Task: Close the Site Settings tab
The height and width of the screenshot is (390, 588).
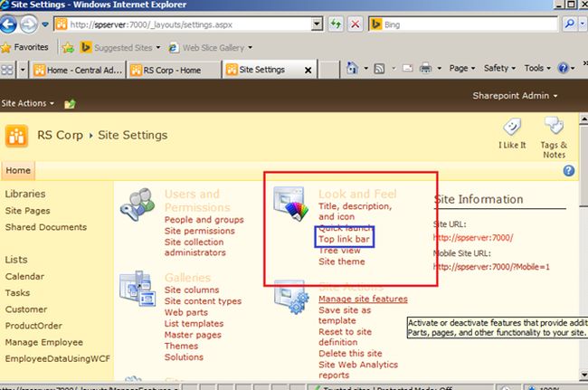Action: click(308, 70)
